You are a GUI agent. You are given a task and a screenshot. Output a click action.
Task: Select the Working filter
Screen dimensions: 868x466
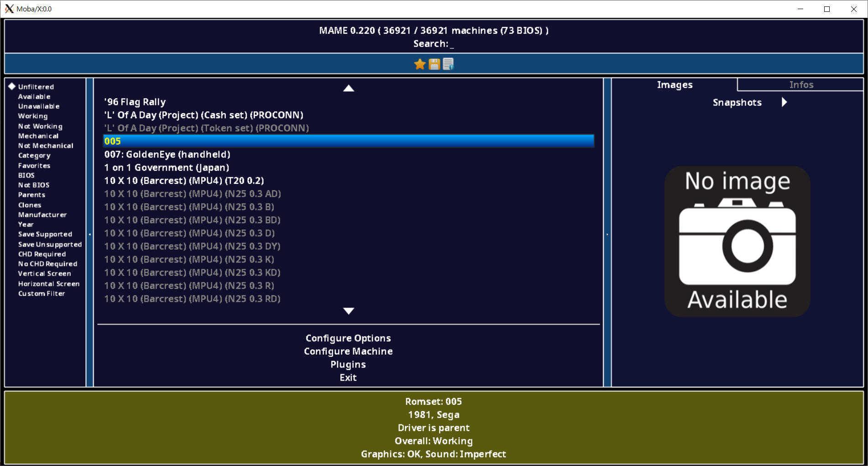point(33,116)
